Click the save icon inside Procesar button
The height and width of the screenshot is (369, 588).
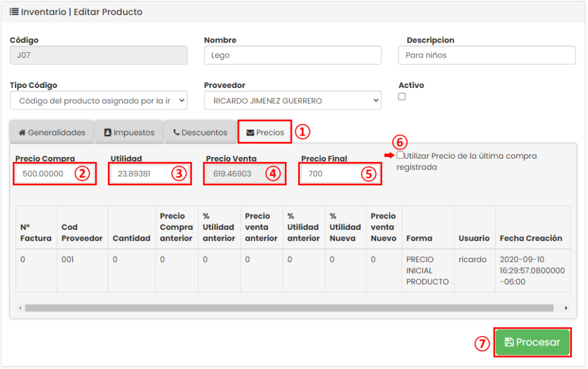[x=509, y=341]
